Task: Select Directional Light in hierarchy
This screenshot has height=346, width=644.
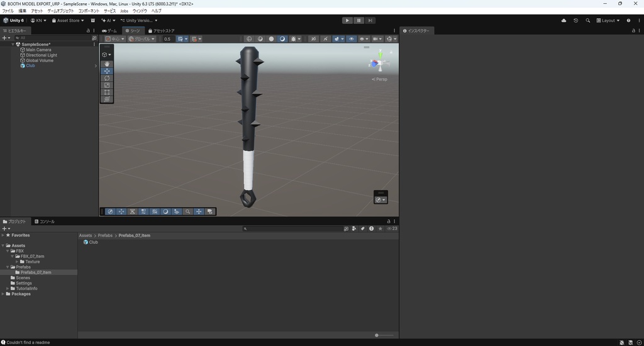Action: coord(42,55)
